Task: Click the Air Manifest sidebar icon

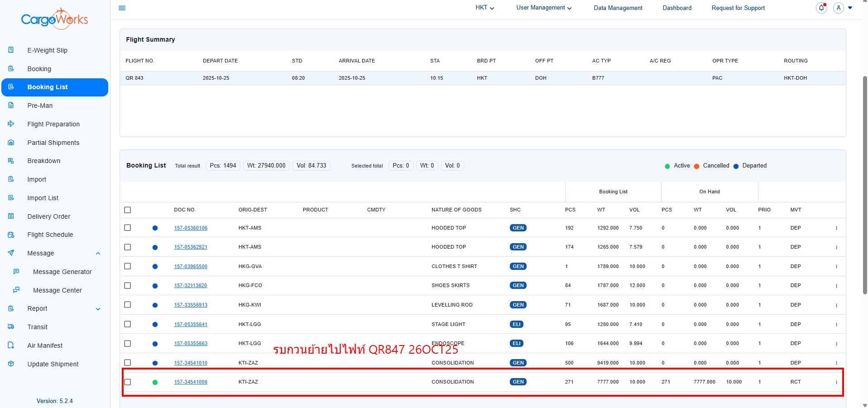Action: 11,345
